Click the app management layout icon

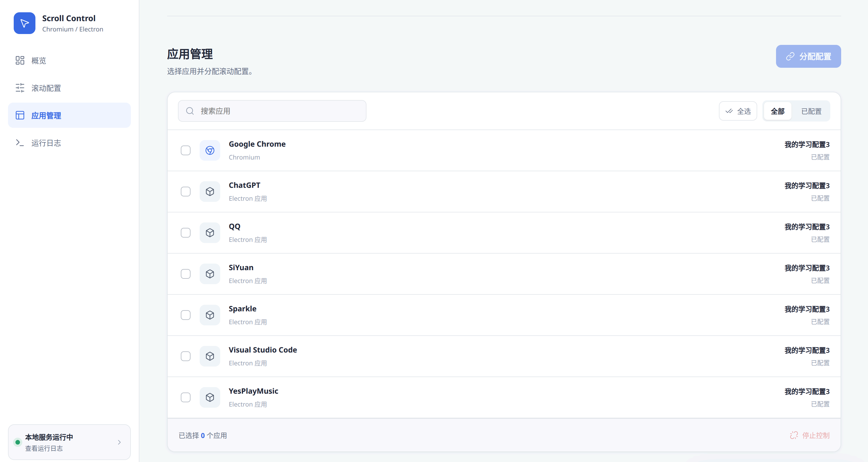pyautogui.click(x=20, y=115)
